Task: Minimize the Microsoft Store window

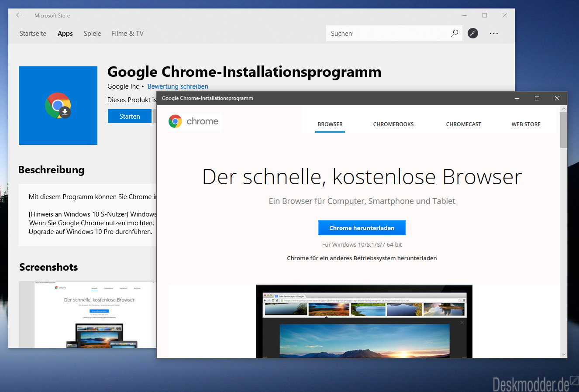Action: pyautogui.click(x=465, y=15)
